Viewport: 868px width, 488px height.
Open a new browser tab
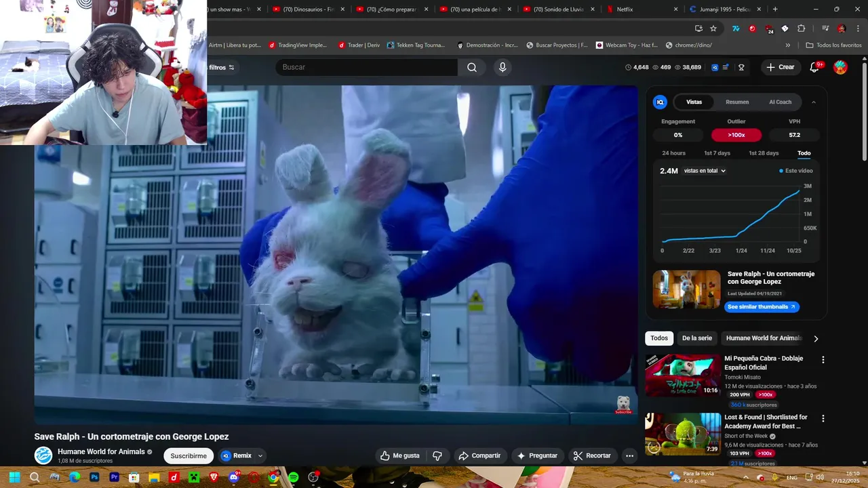[x=775, y=9]
